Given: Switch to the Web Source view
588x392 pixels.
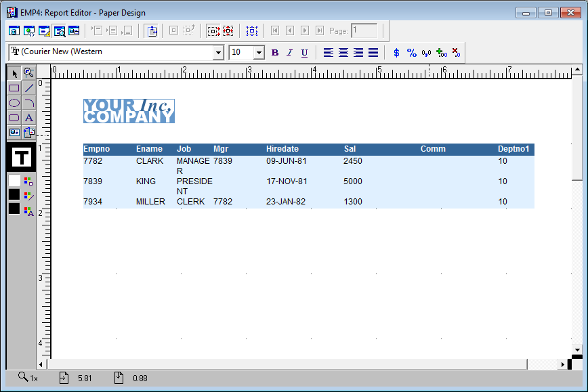Looking at the screenshot, I should [x=29, y=30].
